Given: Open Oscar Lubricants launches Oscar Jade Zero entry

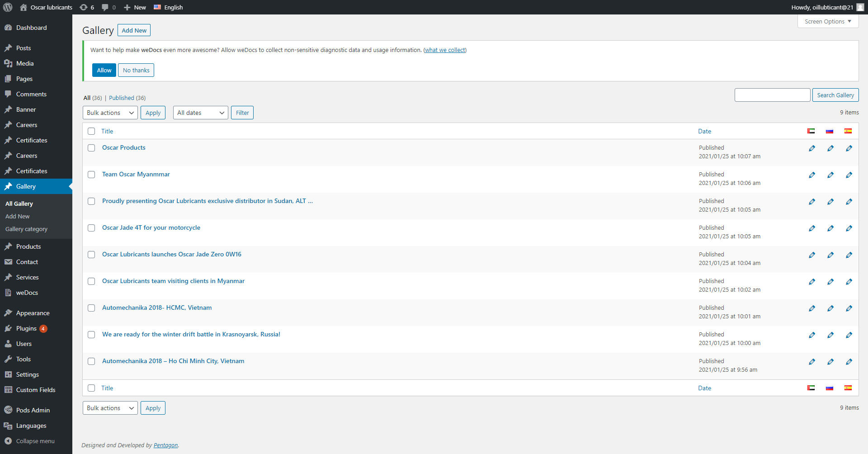Looking at the screenshot, I should pos(172,254).
